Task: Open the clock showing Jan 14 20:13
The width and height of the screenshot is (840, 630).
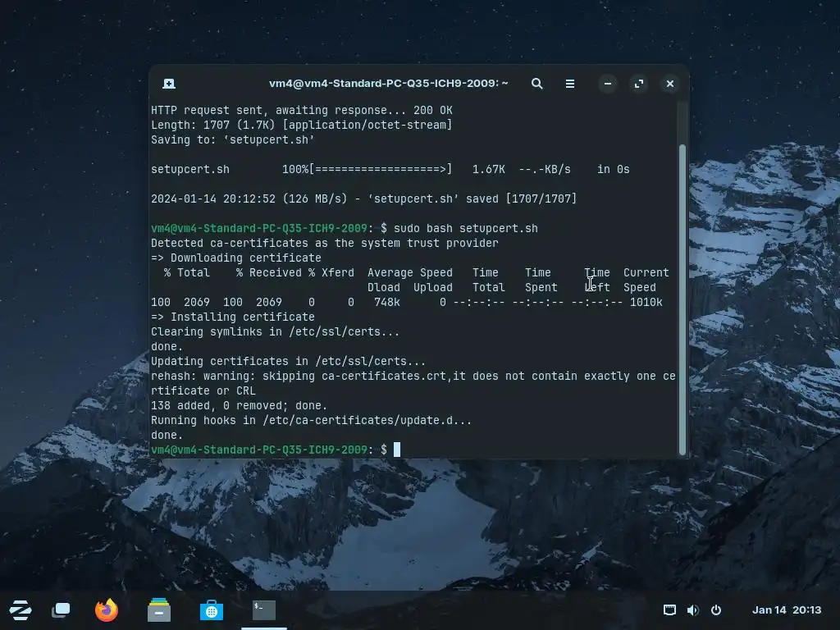Action: click(787, 609)
